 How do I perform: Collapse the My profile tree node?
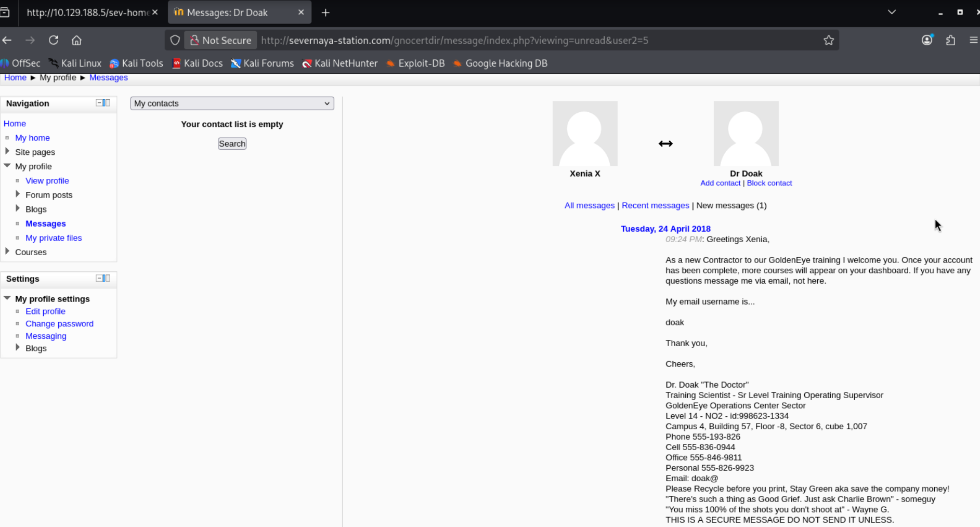pos(7,166)
